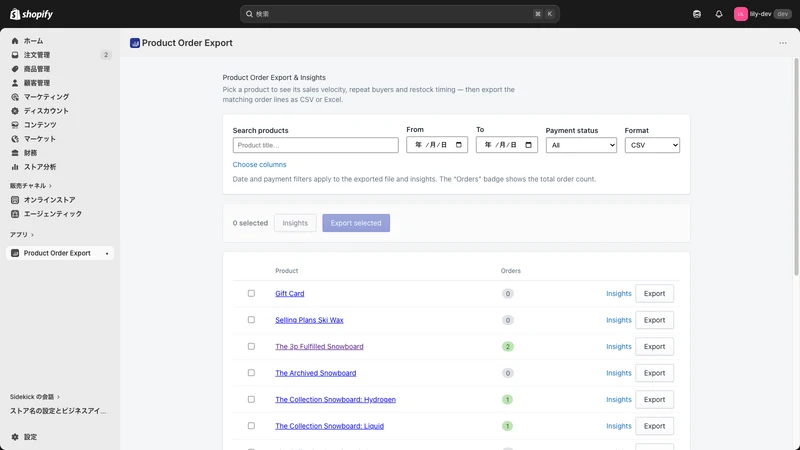Click the Orders column header
The width and height of the screenshot is (800, 450).
[x=511, y=271]
